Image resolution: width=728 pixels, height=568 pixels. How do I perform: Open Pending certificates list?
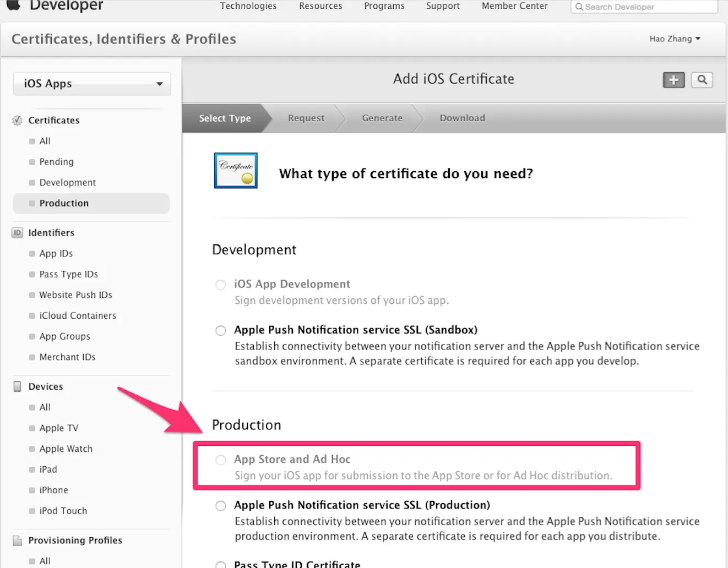click(56, 162)
